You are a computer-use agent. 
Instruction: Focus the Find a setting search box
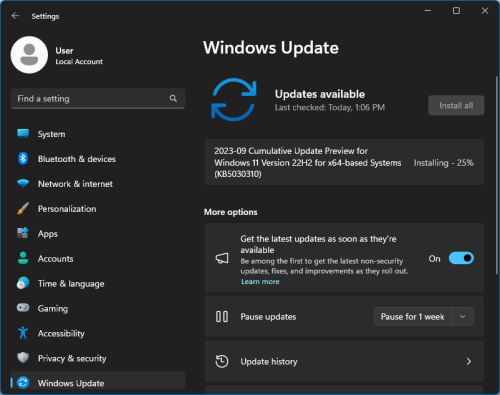click(x=98, y=99)
